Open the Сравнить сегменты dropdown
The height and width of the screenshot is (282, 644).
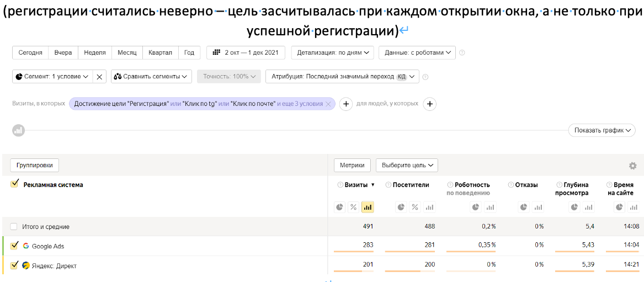tap(151, 77)
